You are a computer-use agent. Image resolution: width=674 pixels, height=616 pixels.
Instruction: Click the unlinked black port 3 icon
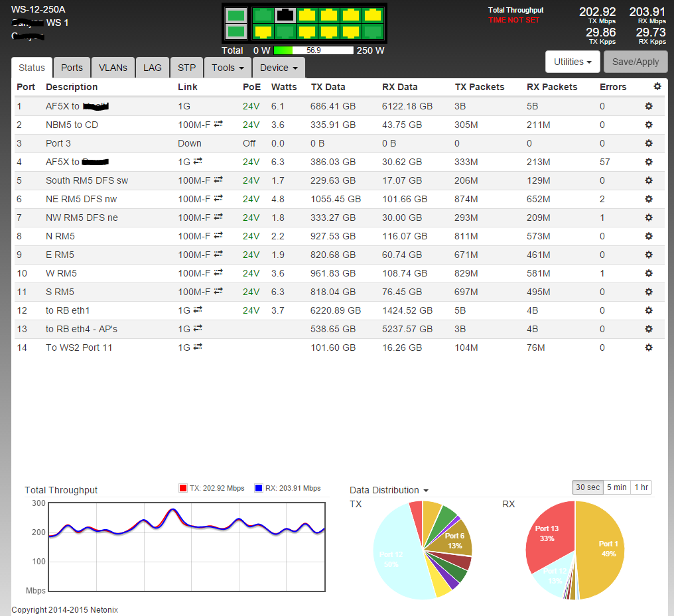pyautogui.click(x=286, y=15)
